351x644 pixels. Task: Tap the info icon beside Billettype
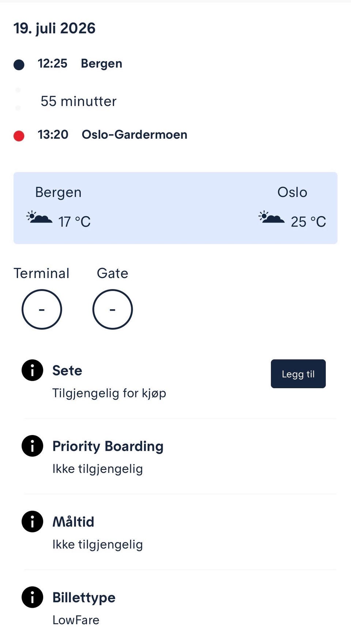click(x=33, y=597)
